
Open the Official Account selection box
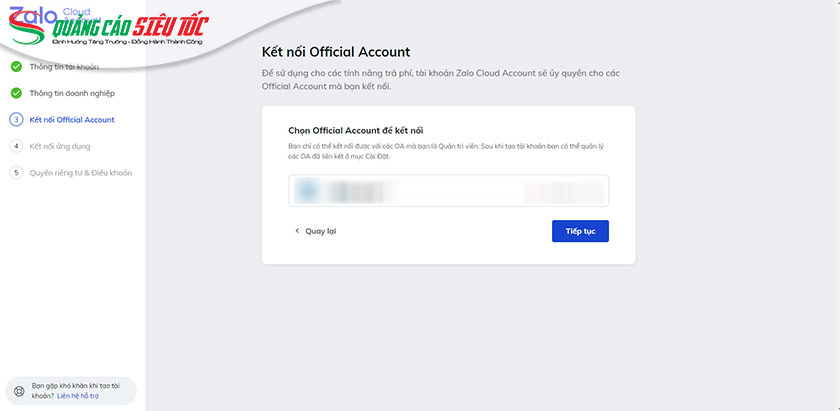[x=448, y=190]
